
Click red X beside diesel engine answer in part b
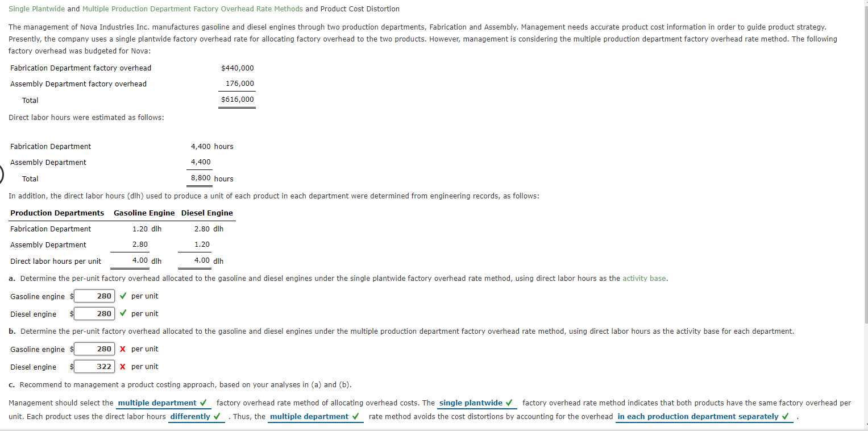pos(123,366)
